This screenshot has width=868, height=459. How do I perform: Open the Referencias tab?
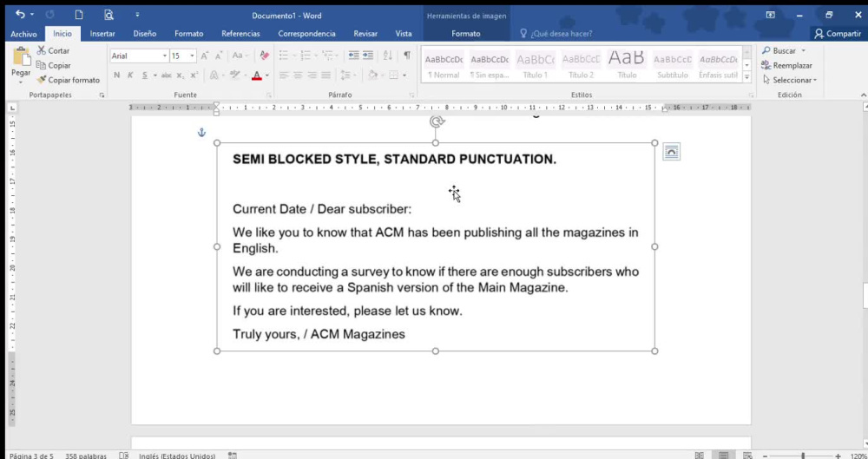[x=240, y=34]
